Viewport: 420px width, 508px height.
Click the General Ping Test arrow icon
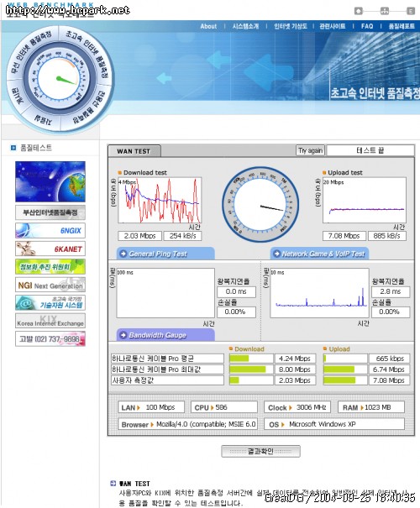(x=123, y=254)
